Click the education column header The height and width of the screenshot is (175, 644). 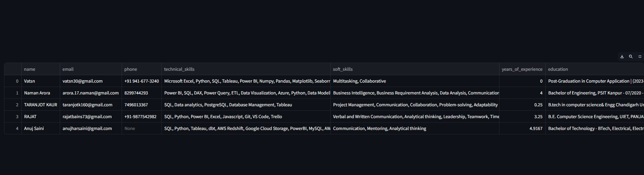[x=595, y=69]
